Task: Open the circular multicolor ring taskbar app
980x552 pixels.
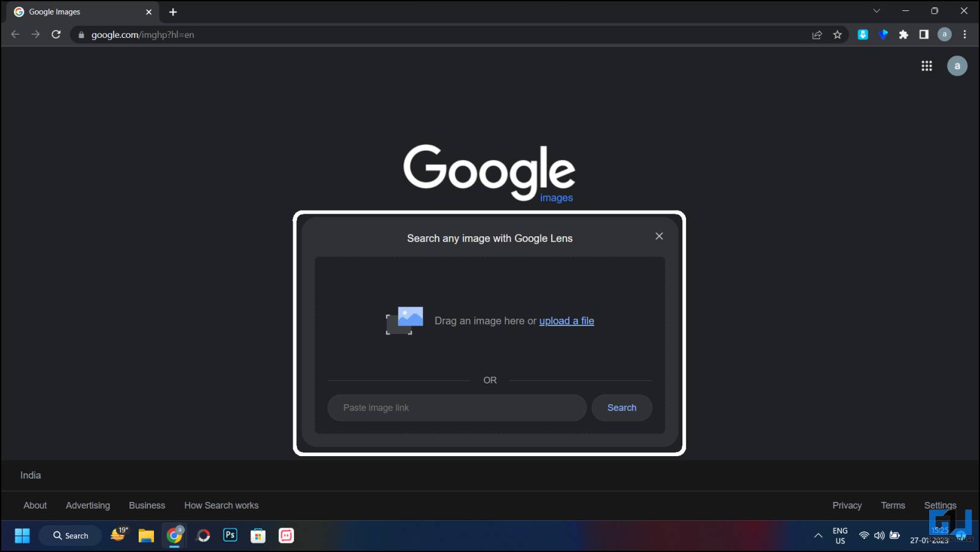Action: tap(203, 536)
